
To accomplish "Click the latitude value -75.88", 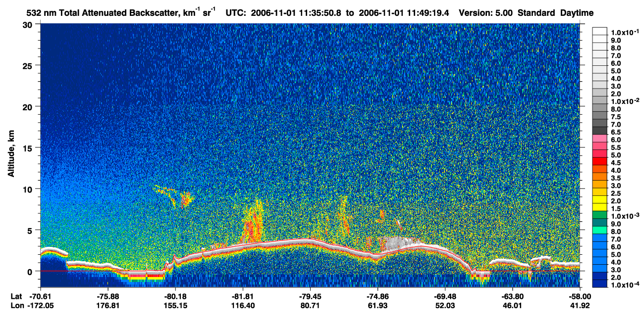I will click(x=107, y=296).
